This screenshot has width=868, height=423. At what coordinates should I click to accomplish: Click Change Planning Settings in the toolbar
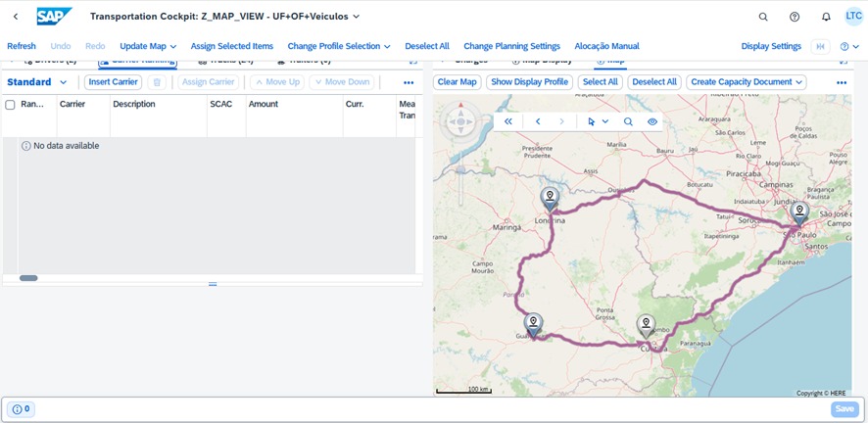(511, 46)
